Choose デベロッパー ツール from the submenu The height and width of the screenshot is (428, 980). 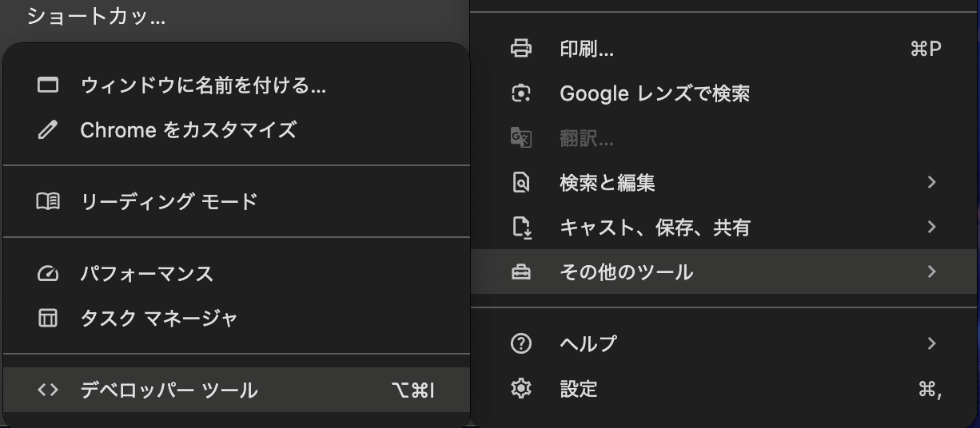point(237,390)
